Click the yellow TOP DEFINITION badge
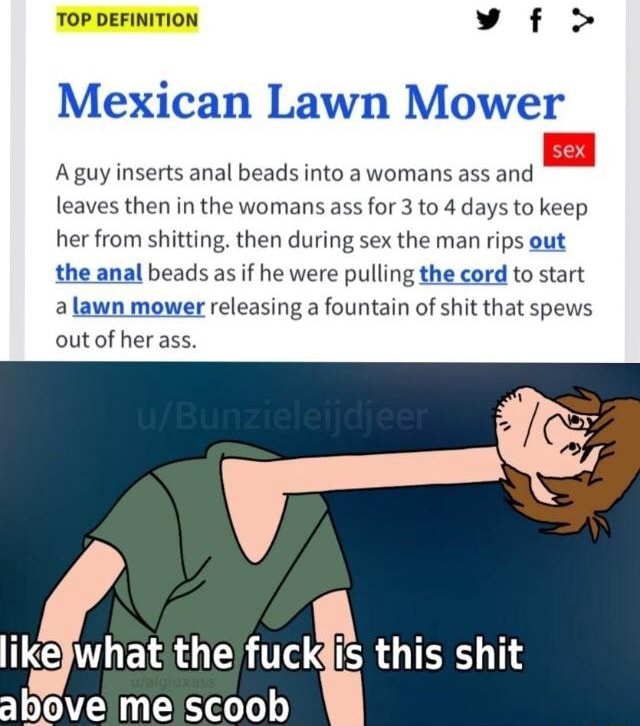 pyautogui.click(x=127, y=20)
